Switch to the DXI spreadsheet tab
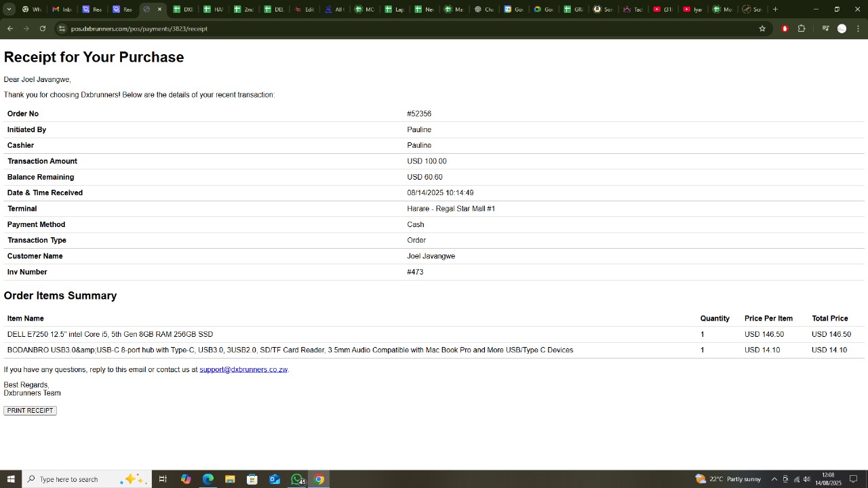 (x=183, y=9)
